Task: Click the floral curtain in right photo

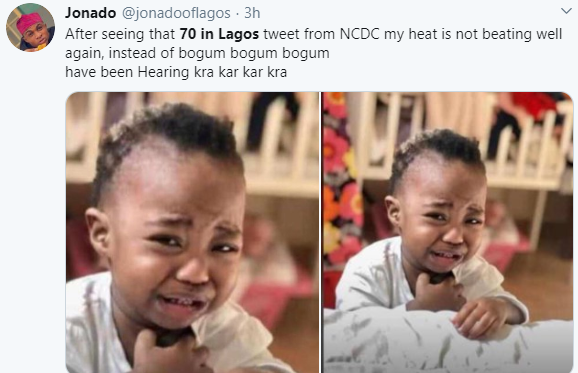Action: [x=339, y=177]
